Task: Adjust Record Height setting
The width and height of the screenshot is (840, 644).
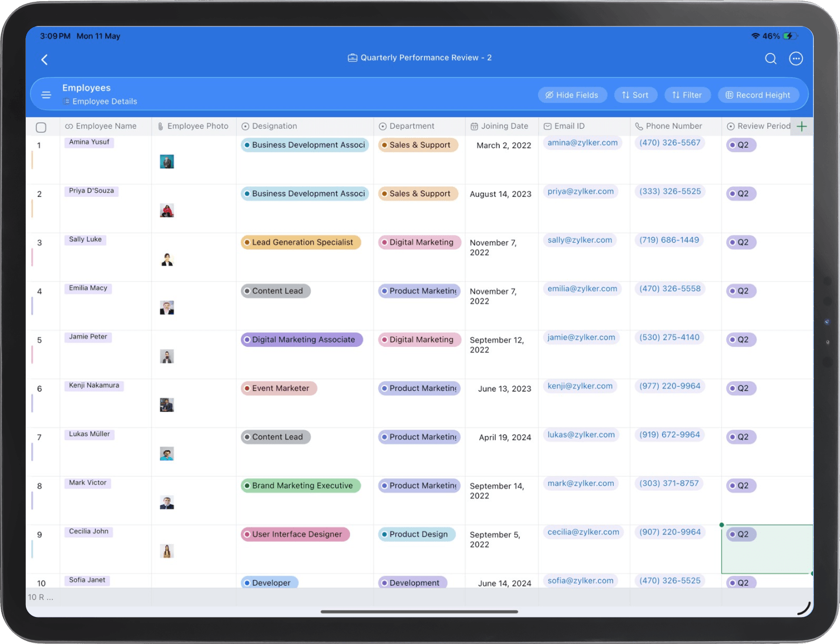Action: (758, 95)
